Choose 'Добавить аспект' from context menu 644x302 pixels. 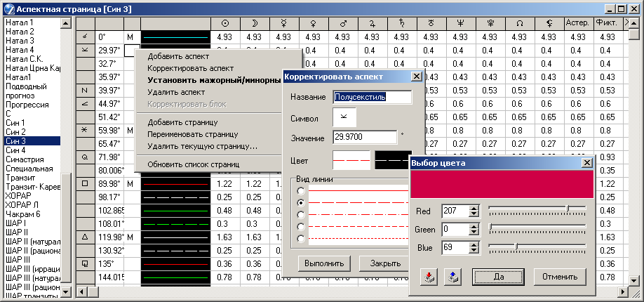pyautogui.click(x=178, y=56)
